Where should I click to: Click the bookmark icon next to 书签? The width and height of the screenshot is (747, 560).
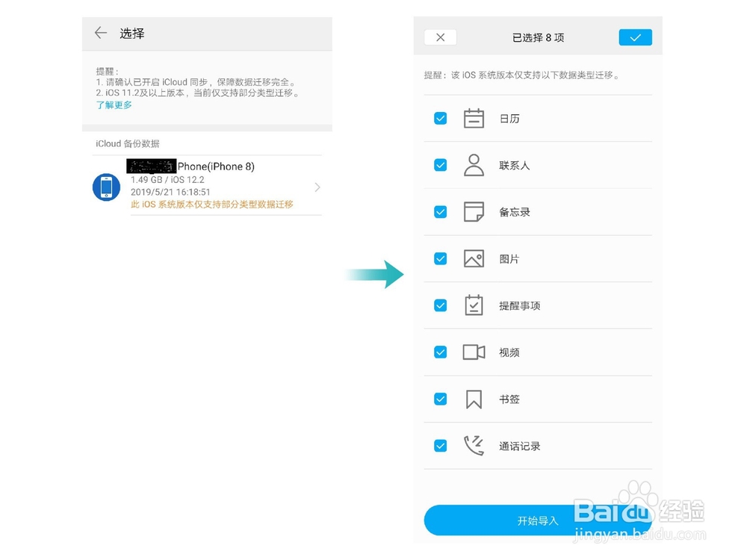point(474,399)
